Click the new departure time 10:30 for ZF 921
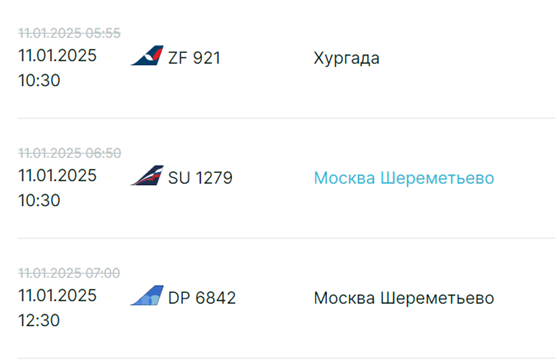Screen dimensions: 557x364 [39, 81]
